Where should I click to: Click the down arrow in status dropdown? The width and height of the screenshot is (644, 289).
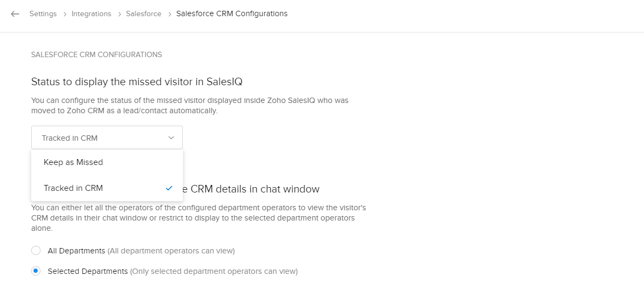[x=171, y=138]
